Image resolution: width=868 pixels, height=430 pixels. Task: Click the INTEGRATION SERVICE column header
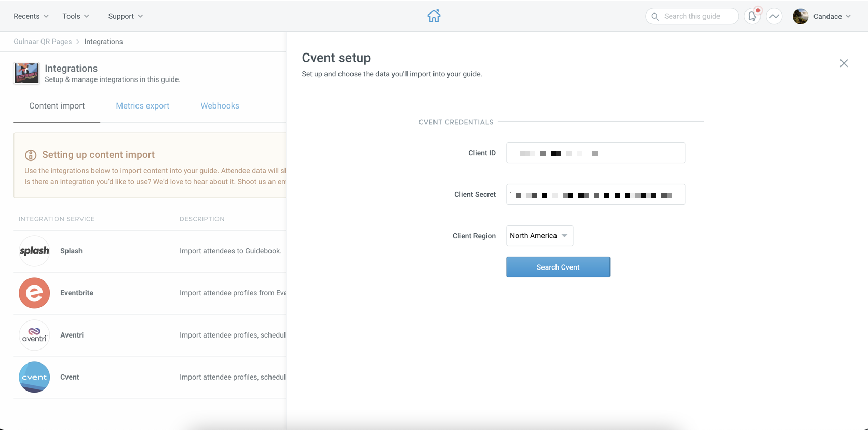point(57,219)
